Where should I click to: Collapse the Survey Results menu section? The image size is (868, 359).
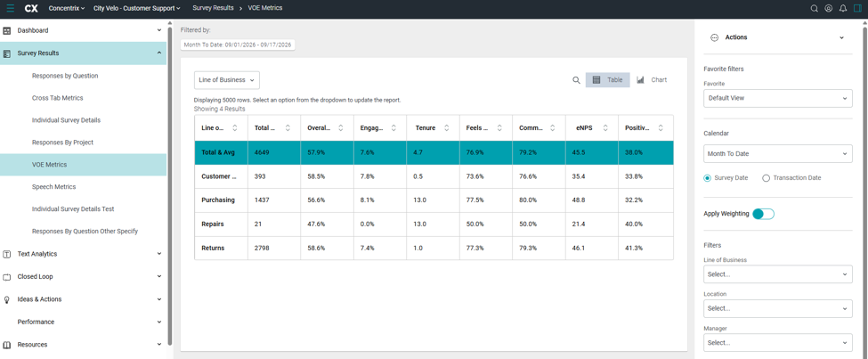pos(159,53)
